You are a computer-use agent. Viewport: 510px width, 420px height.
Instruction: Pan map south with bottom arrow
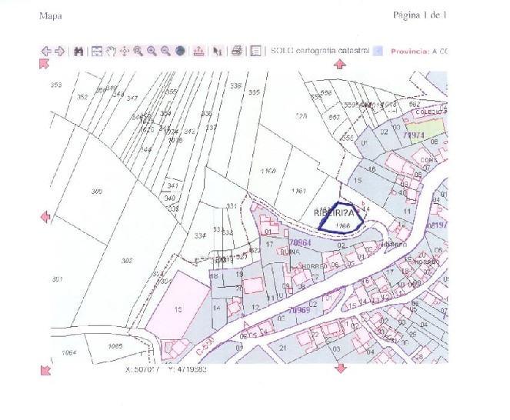click(340, 369)
